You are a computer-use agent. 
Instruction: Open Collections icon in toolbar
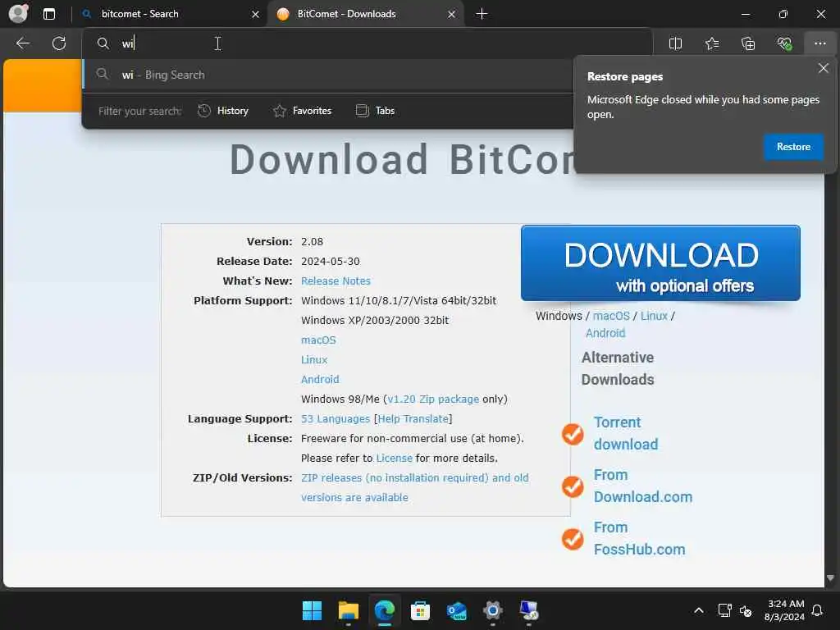pos(748,44)
